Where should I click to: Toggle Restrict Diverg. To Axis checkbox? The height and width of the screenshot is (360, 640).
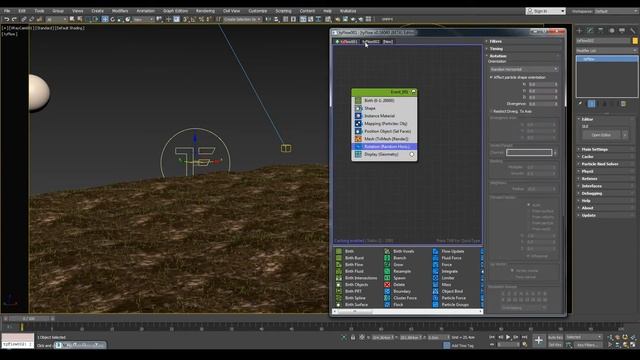coord(491,111)
